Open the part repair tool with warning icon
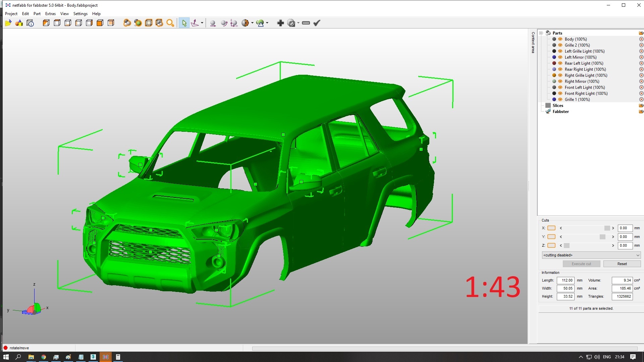This screenshot has height=362, width=644. point(261,23)
